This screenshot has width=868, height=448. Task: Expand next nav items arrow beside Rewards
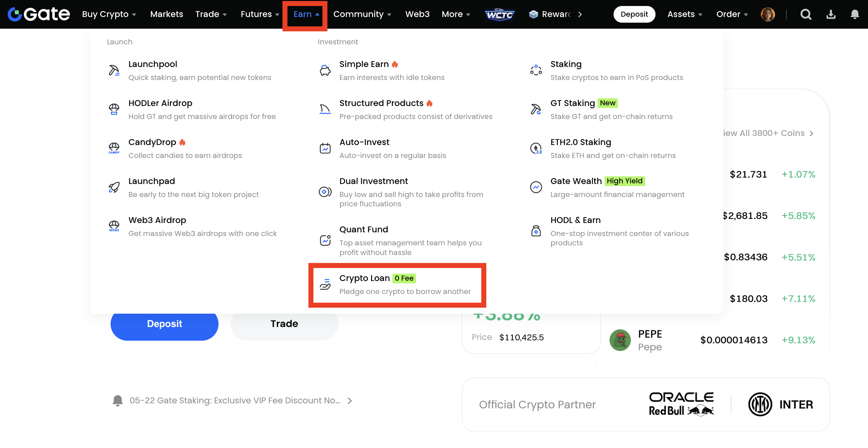click(580, 14)
